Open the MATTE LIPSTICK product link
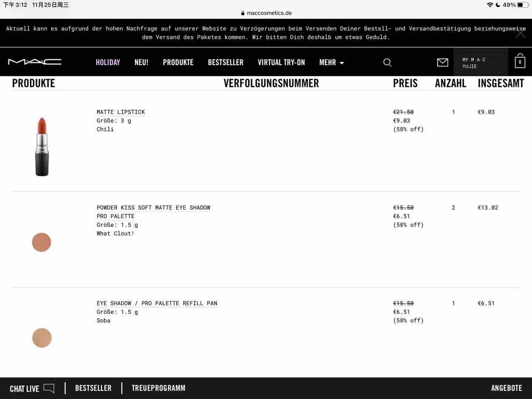532x399 pixels. point(121,112)
